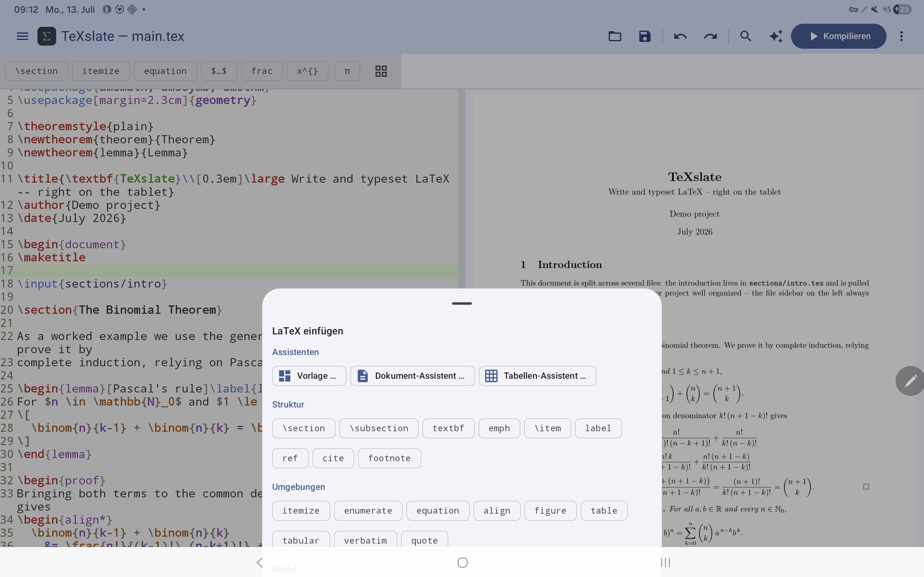Tap the Android recent apps button

point(665,563)
